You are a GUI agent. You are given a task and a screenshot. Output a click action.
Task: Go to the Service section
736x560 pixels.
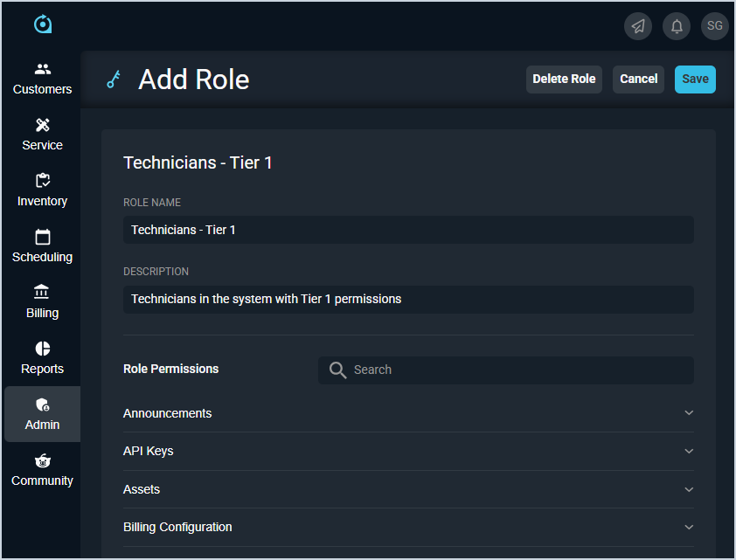click(42, 135)
